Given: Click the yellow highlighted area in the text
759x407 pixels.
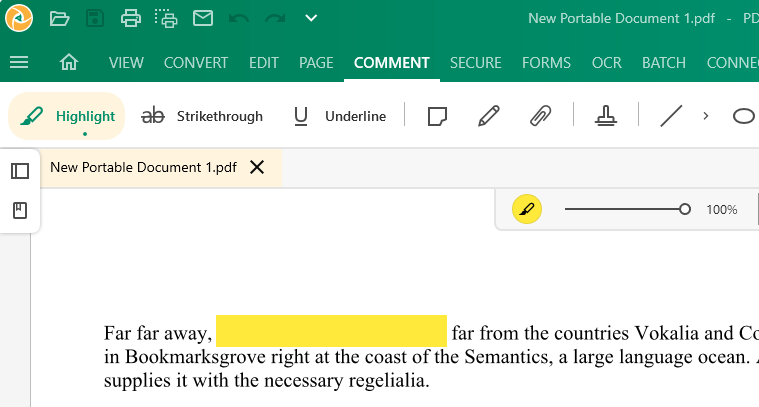Looking at the screenshot, I should (x=331, y=331).
